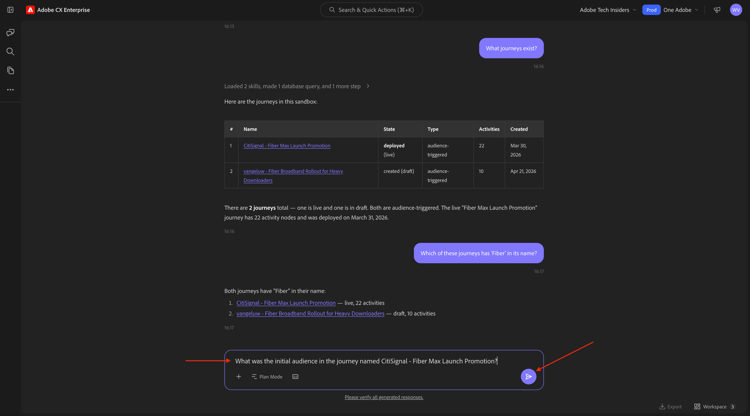Click the 'What journeys exist?' message bubble
This screenshot has height=416, width=750.
click(x=511, y=48)
